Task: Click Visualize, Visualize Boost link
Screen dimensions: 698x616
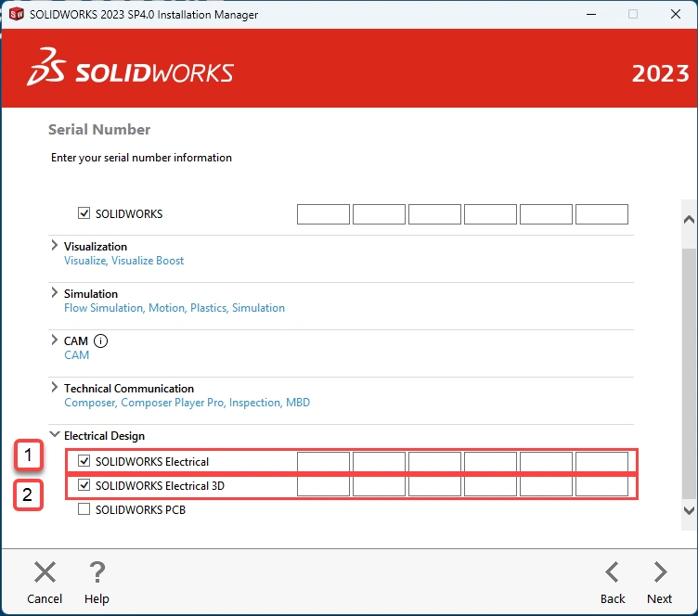Action: [123, 261]
